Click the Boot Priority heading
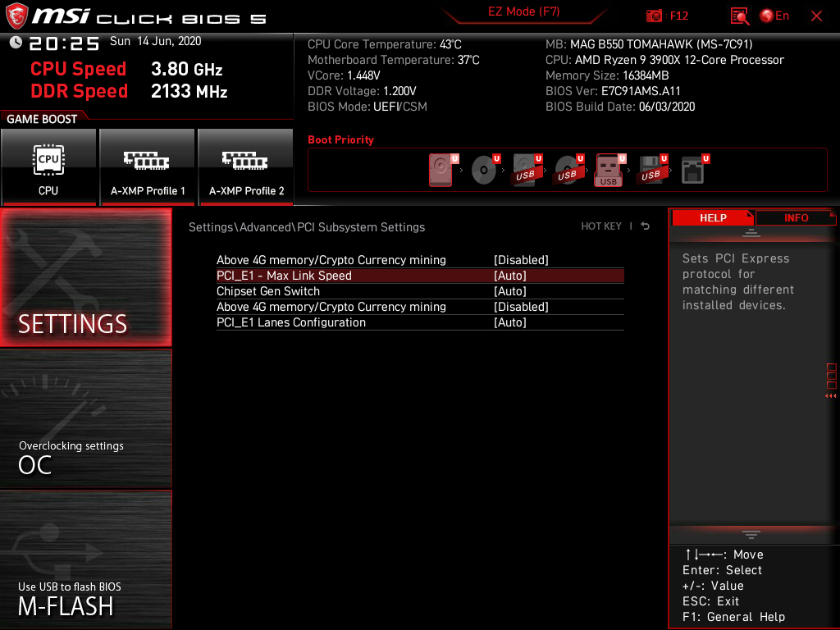This screenshot has height=630, width=840. (340, 139)
